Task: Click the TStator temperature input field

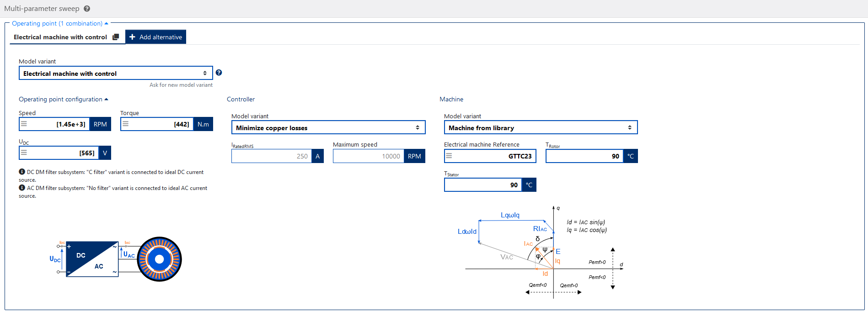Action: (482, 185)
